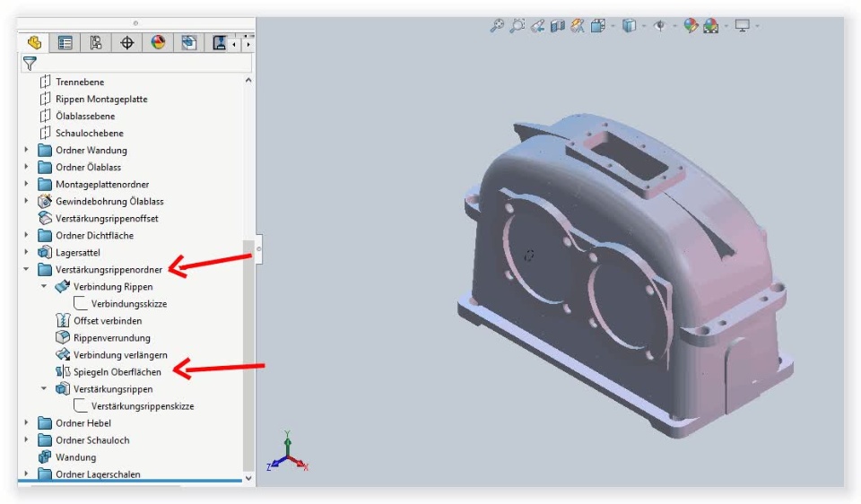
Task: Click the left tab scroll arrow
Action: pyautogui.click(x=234, y=44)
